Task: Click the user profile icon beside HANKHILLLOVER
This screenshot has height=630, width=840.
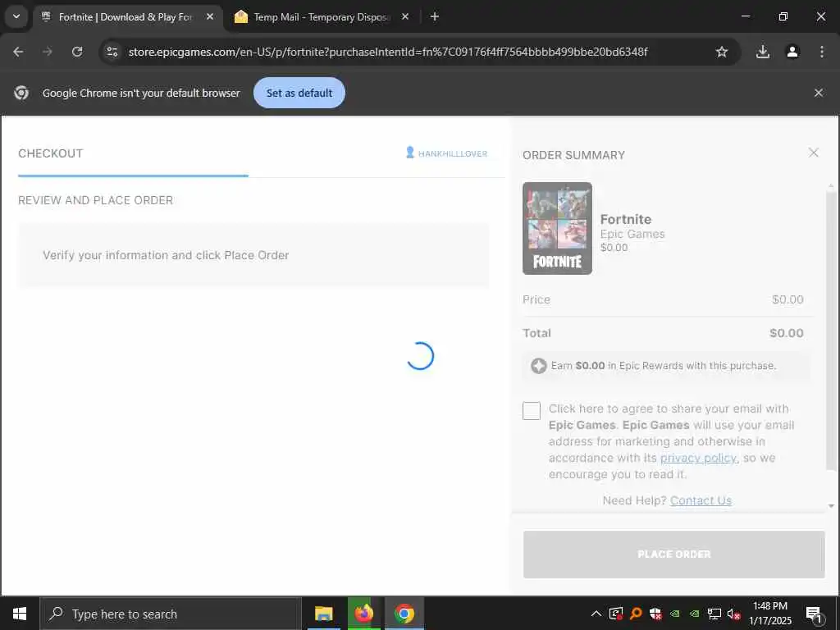Action: 410,153
